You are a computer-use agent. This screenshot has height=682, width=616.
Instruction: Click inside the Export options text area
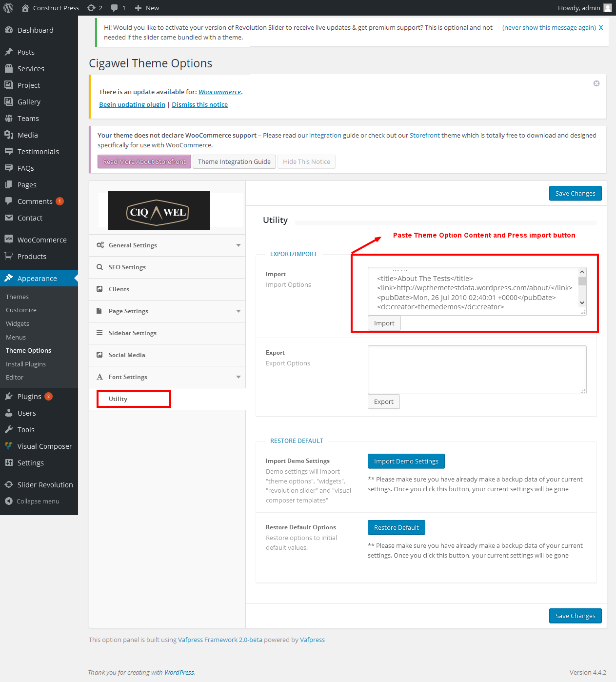click(477, 369)
